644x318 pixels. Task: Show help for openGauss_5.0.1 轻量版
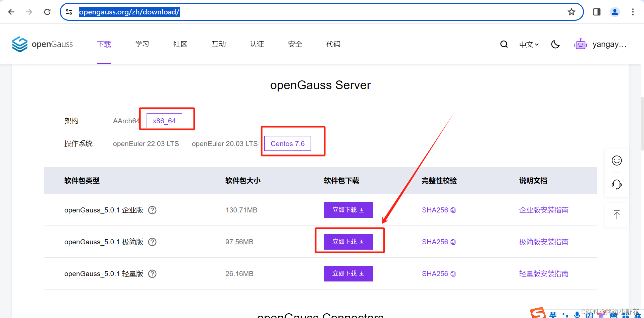coord(152,274)
